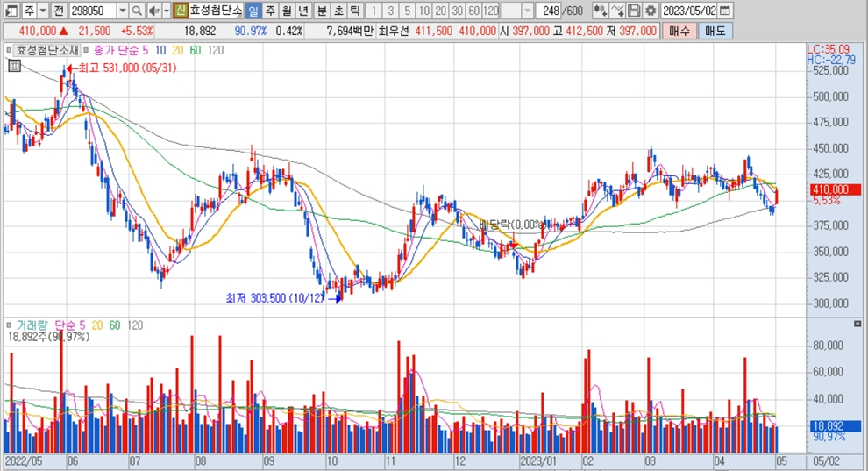Click the add candle indicator icon
This screenshot has width=868, height=471.
600,11
